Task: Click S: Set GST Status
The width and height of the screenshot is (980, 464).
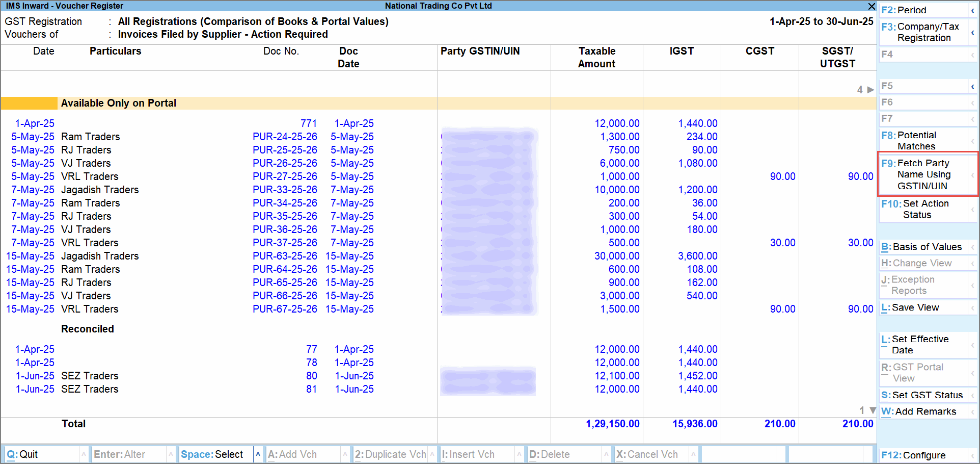Action: pos(922,395)
